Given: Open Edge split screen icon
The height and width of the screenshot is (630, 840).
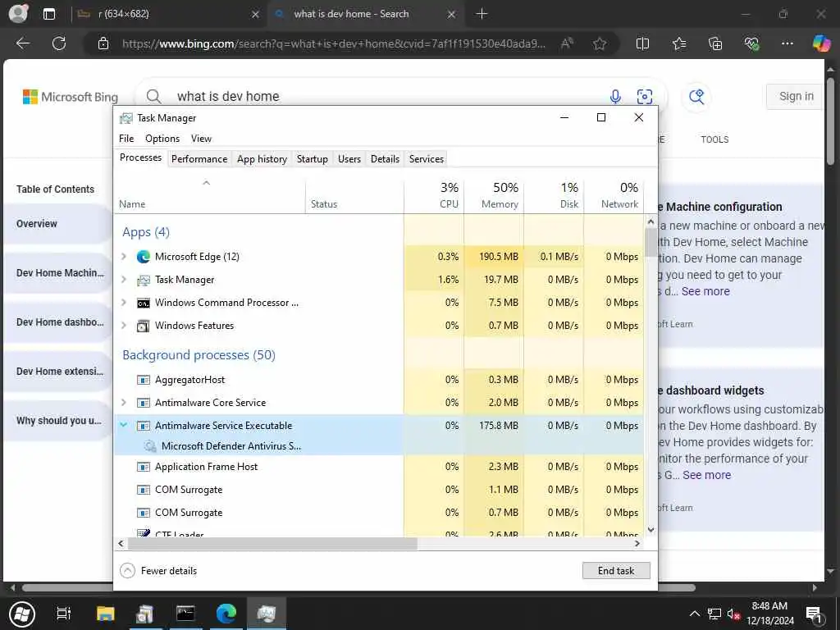Looking at the screenshot, I should (642, 43).
